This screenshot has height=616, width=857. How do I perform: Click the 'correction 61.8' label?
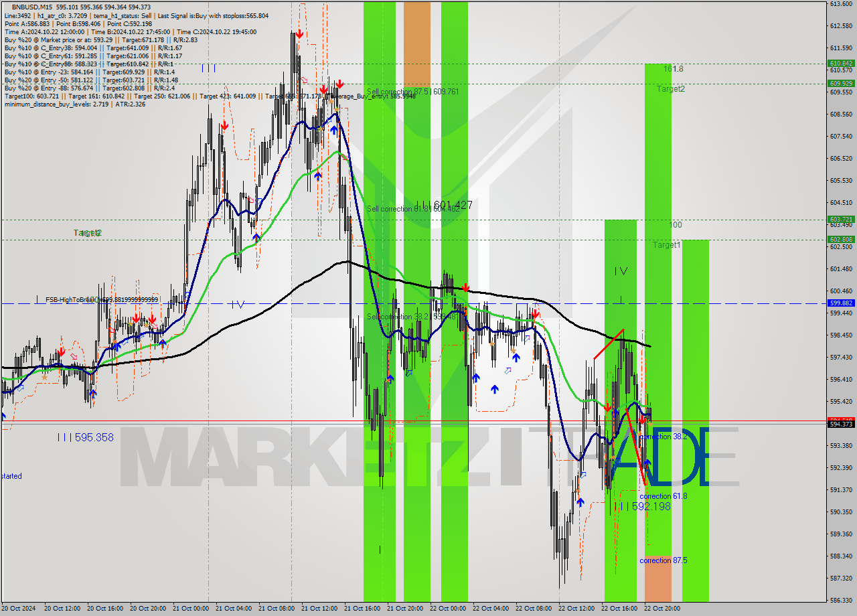[663, 496]
